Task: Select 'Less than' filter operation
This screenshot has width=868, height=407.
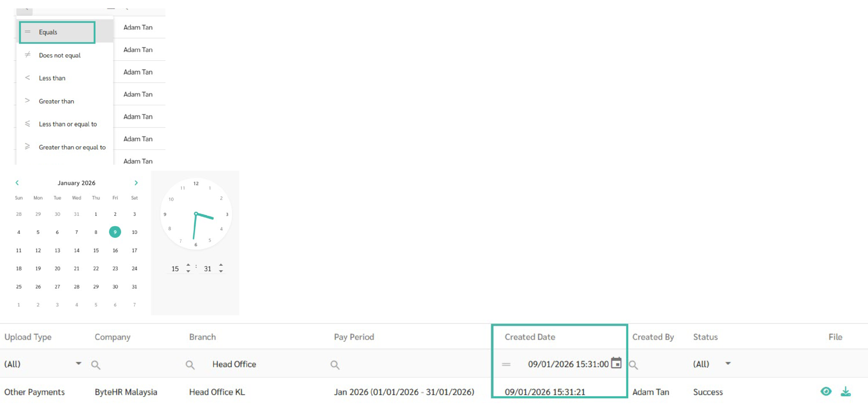Action: click(x=52, y=78)
